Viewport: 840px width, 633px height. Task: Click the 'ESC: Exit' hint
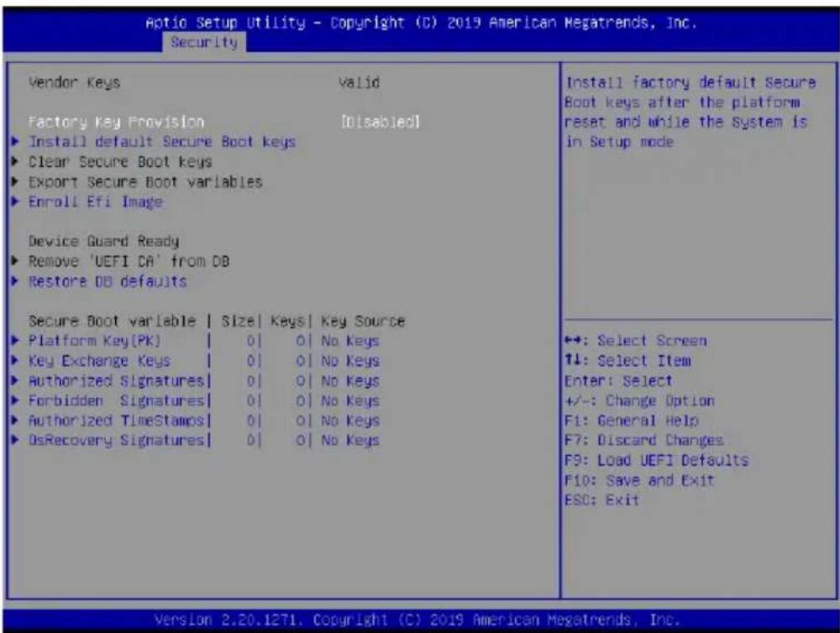point(601,500)
